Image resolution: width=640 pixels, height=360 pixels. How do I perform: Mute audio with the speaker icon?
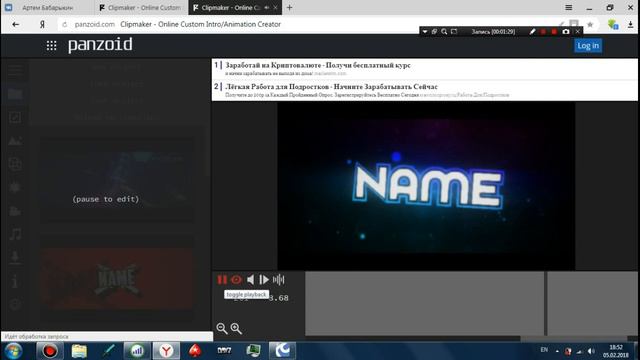pos(251,280)
